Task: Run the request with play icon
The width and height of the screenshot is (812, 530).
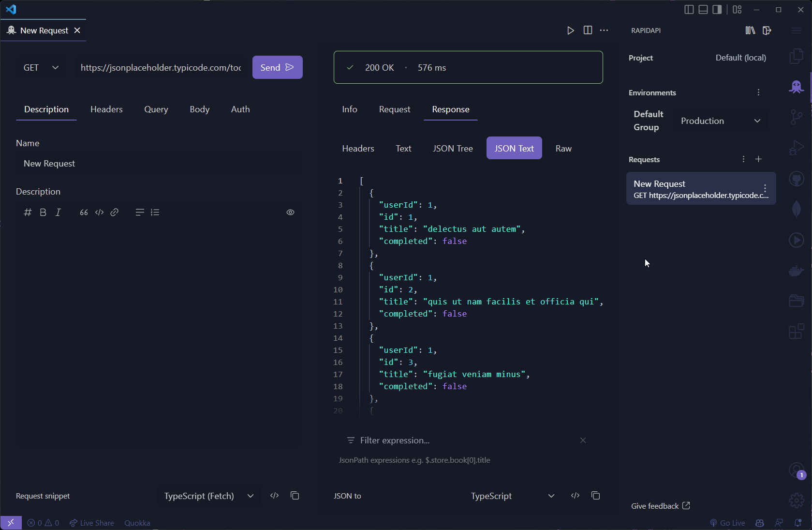Action: click(571, 30)
